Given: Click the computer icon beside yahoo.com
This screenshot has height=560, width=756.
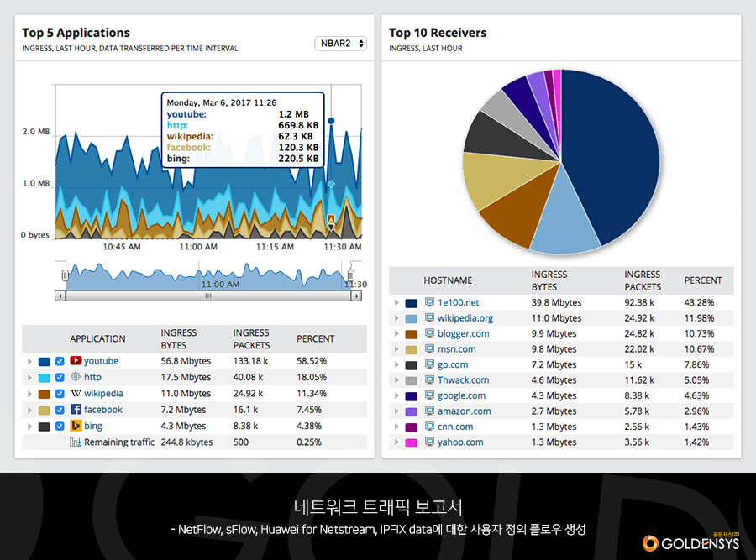Looking at the screenshot, I should click(429, 442).
